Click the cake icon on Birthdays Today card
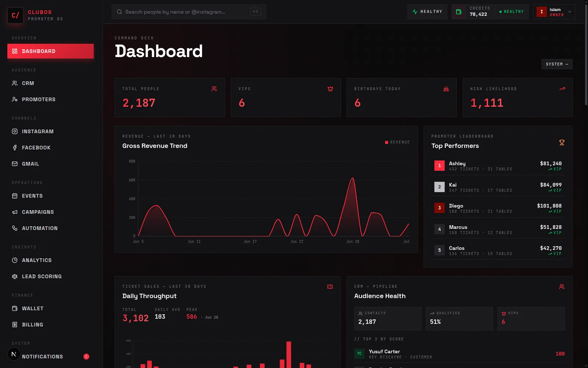Screen dimensions: 588x368 (446, 89)
